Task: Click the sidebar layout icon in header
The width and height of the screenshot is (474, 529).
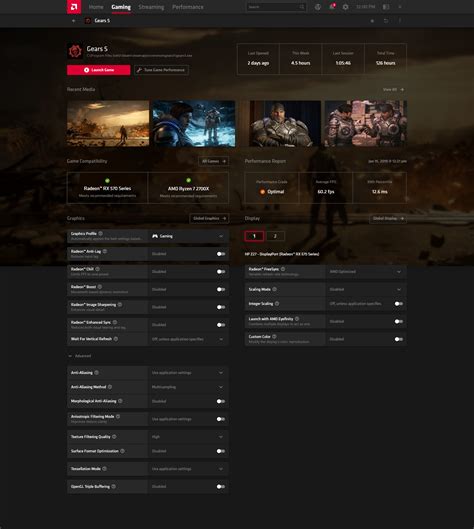Action: 386,7
